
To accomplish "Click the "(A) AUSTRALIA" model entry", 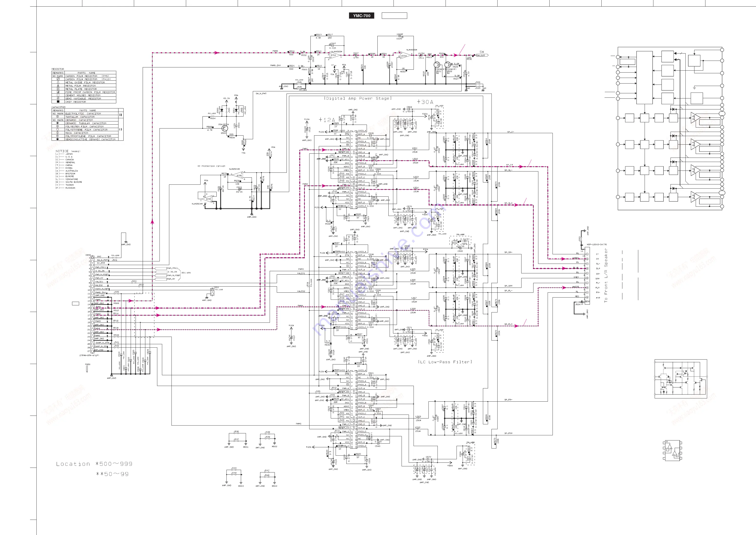I will point(66,171).
